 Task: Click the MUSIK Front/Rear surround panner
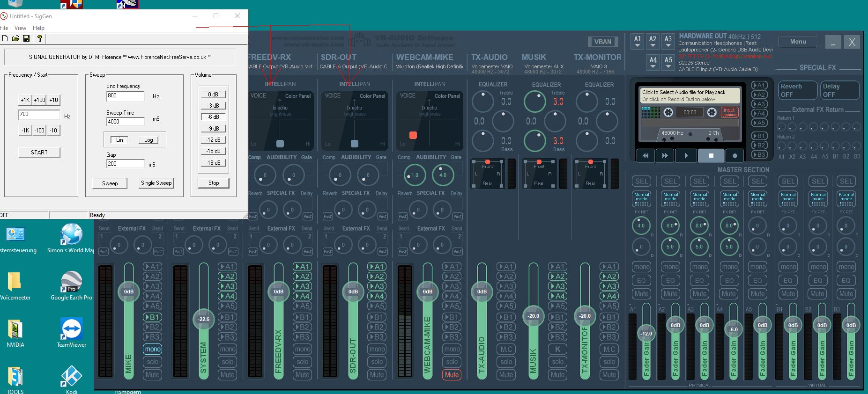539,174
